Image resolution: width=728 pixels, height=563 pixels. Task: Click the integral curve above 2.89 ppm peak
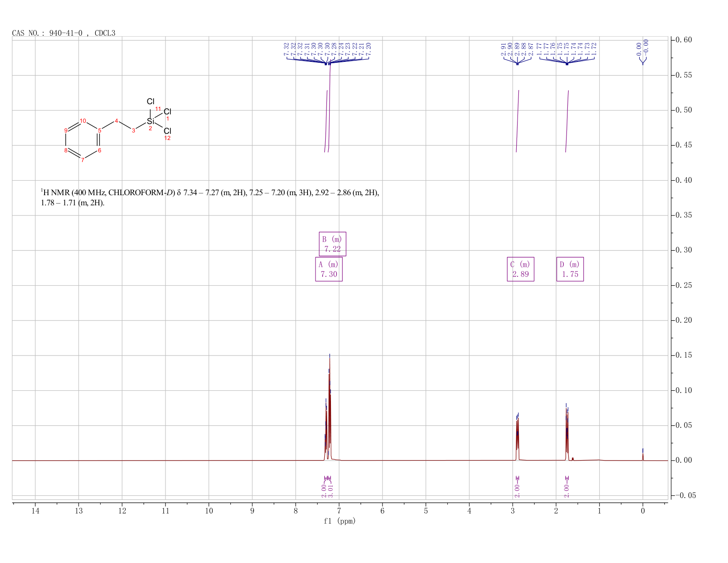[518, 121]
